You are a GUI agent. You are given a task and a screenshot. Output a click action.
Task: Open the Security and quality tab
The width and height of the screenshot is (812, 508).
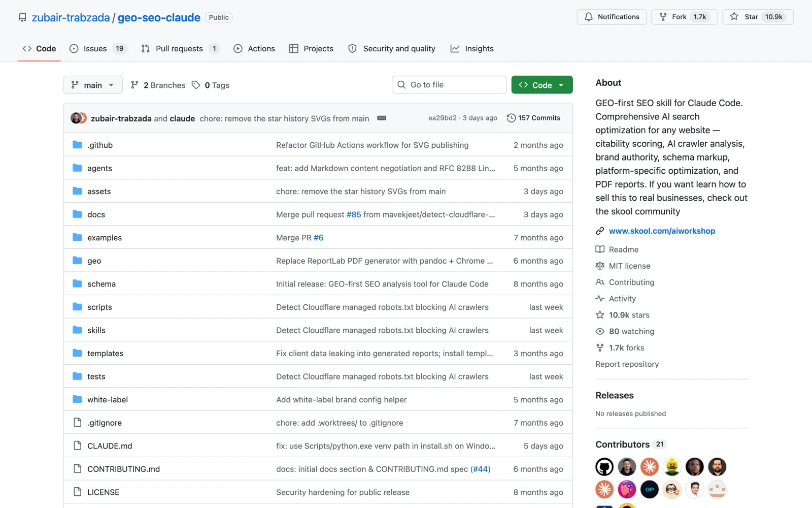point(392,48)
